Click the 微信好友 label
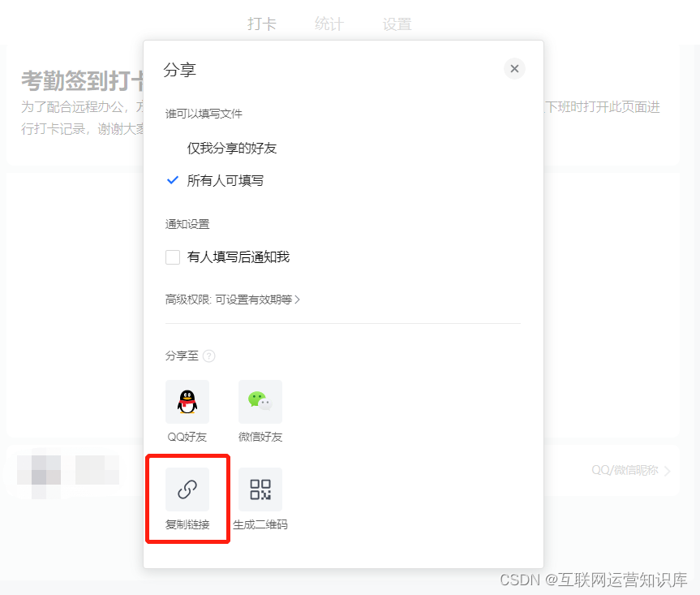Viewport: 700px width, 595px height. 260,437
